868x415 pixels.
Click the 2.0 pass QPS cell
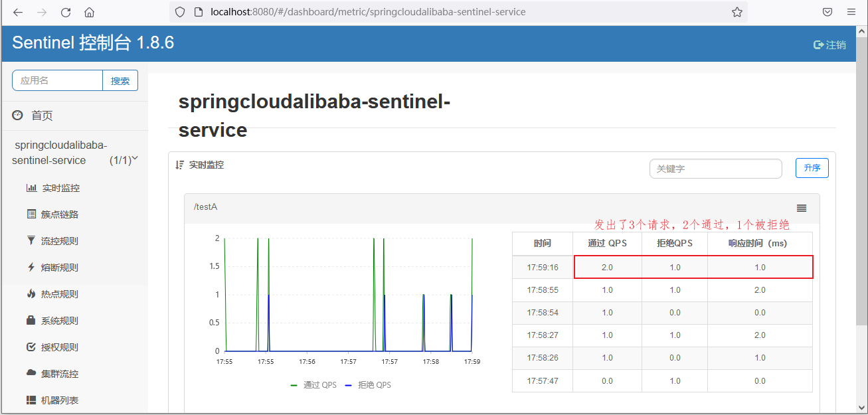point(607,268)
